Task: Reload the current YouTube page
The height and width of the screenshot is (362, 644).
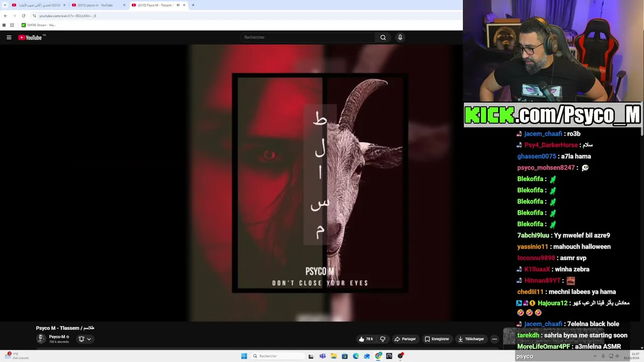Action: tap(23, 16)
